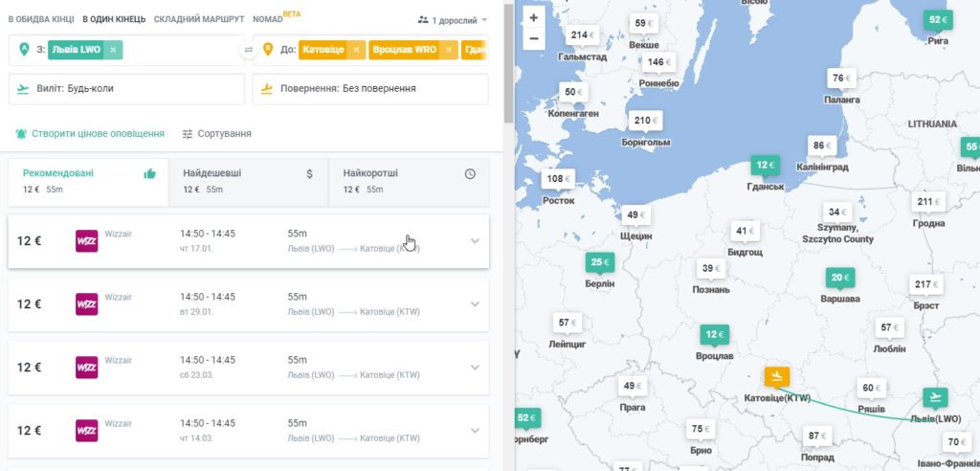The width and height of the screenshot is (980, 471).
Task: Click the clock icon on Найкоротші tab
Action: click(x=471, y=174)
